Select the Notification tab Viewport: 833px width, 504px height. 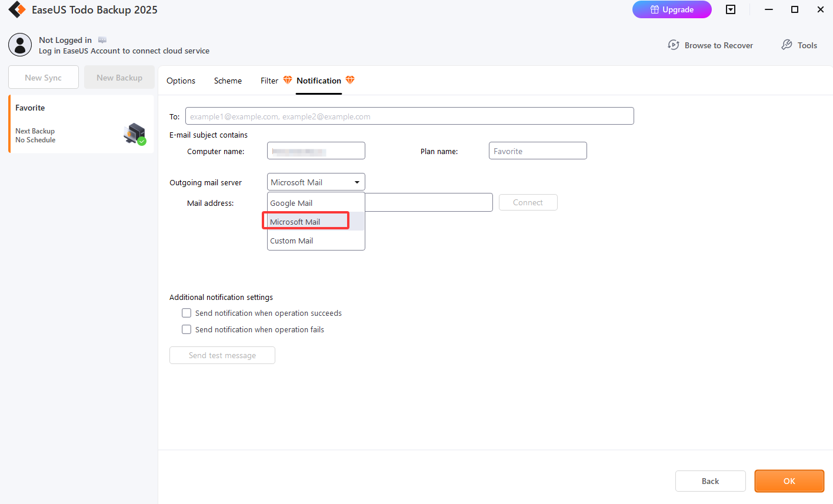(x=319, y=81)
